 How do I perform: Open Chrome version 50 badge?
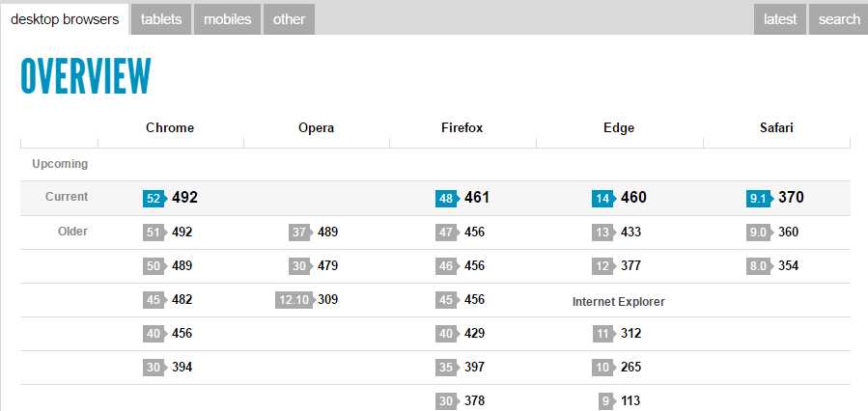154,266
